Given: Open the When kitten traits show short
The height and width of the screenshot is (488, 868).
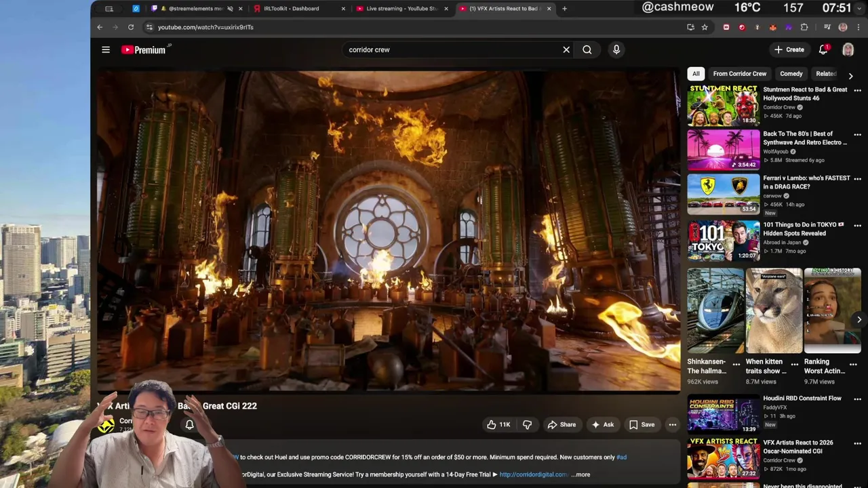Looking at the screenshot, I should (774, 311).
